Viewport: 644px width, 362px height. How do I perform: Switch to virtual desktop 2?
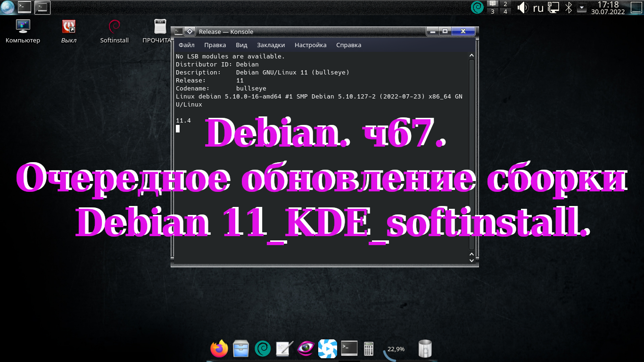[505, 4]
